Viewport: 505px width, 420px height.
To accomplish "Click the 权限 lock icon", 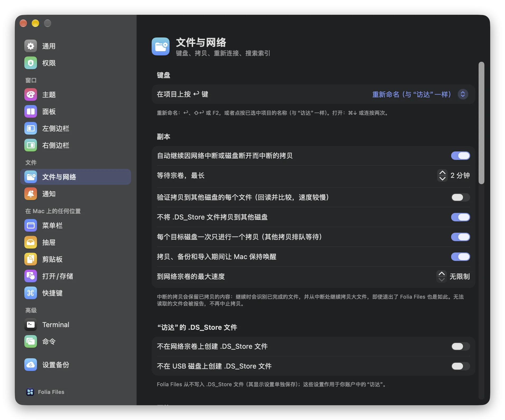I will pos(31,63).
